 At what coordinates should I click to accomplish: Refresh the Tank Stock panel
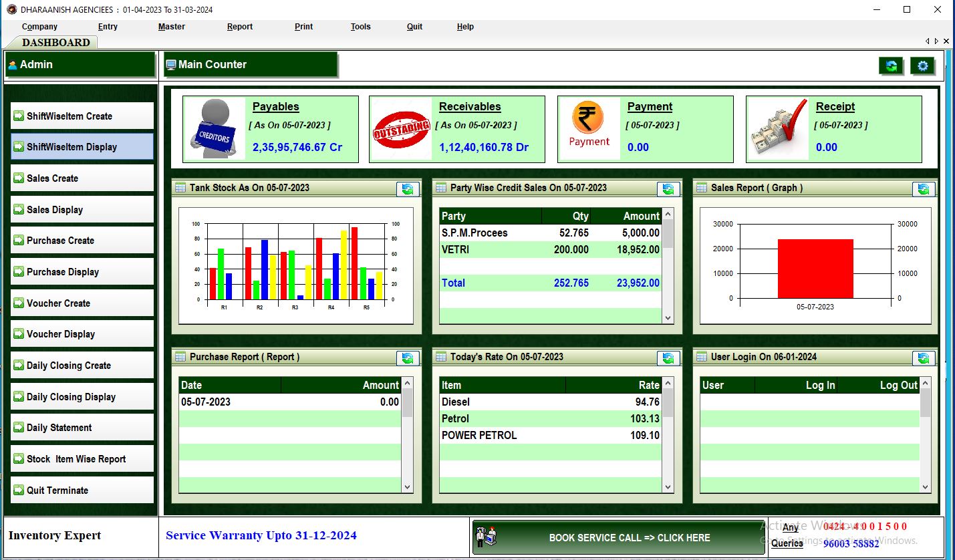[x=408, y=189]
